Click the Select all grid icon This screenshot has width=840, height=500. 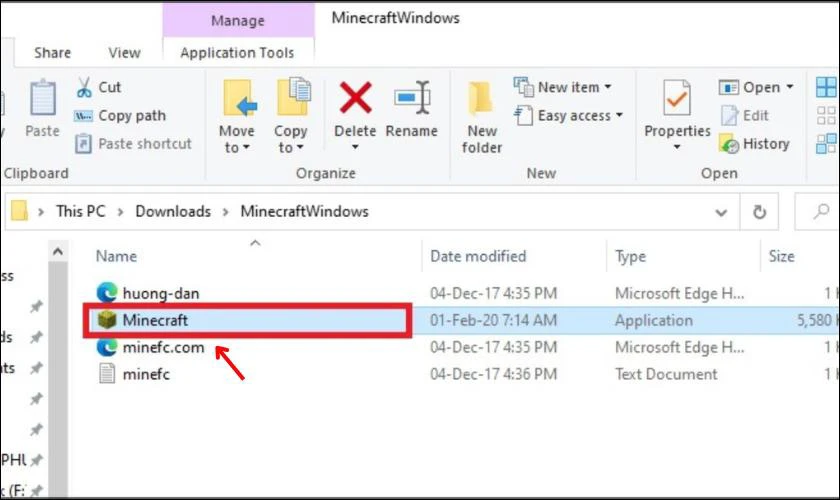(826, 87)
